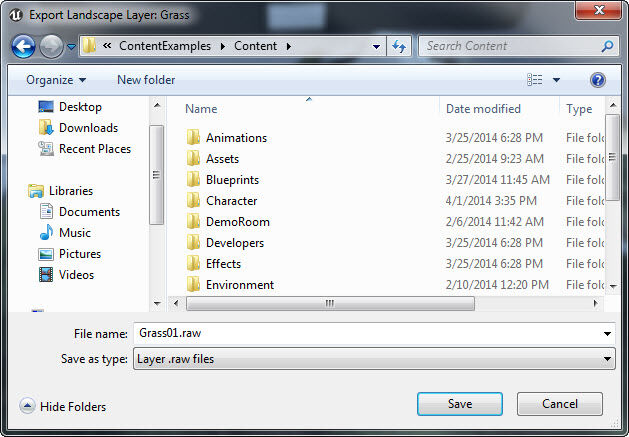Click the Back navigation arrow
This screenshot has width=629, height=437.
(x=23, y=47)
